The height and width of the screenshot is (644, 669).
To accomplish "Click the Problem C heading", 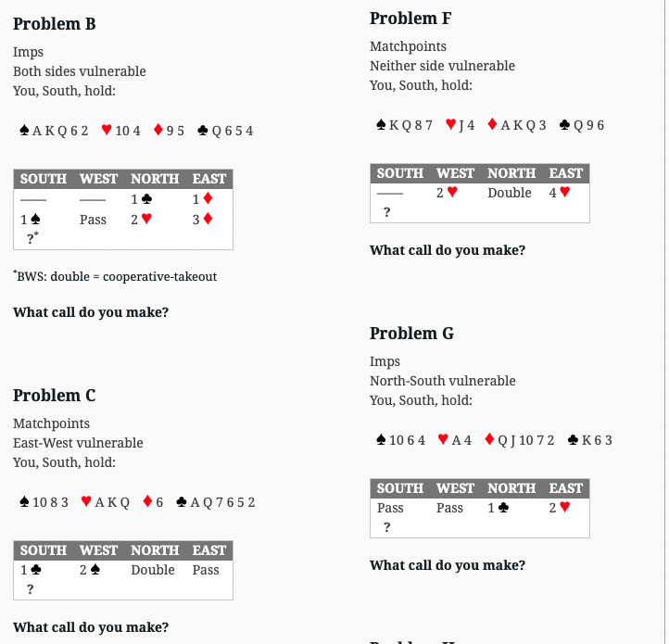I will coord(54,396).
